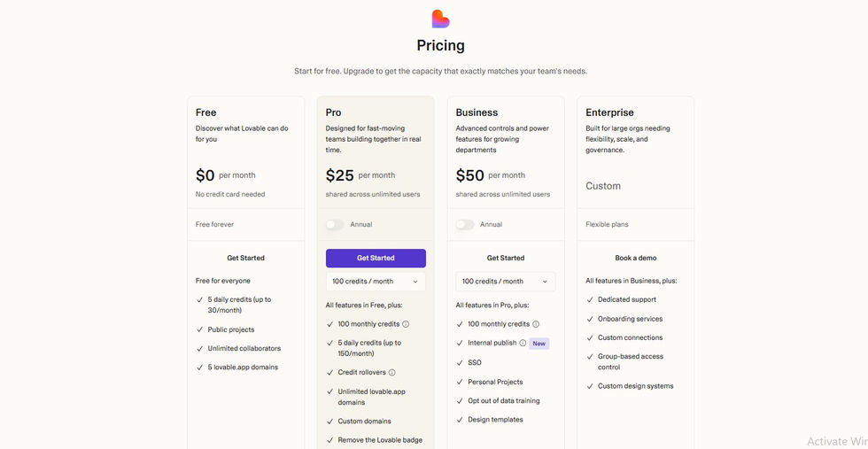Click Opt out of data training item

(x=503, y=401)
